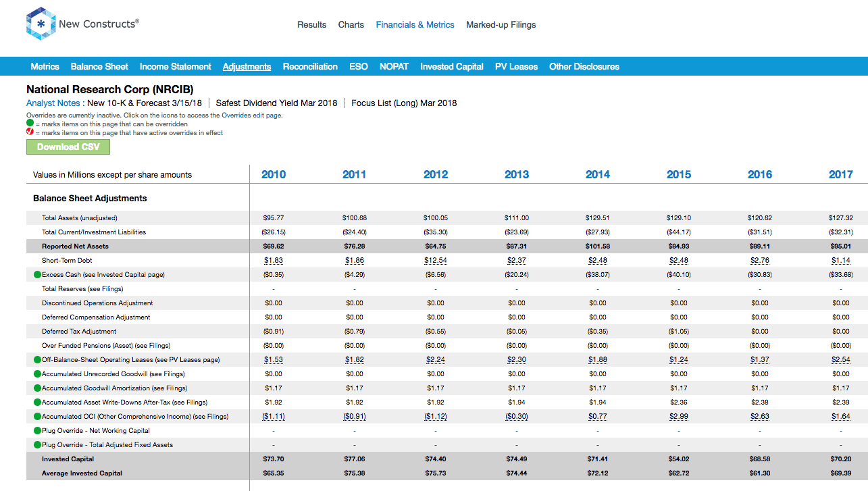Click Focus List (Long) Mar 2018 text

pos(404,103)
